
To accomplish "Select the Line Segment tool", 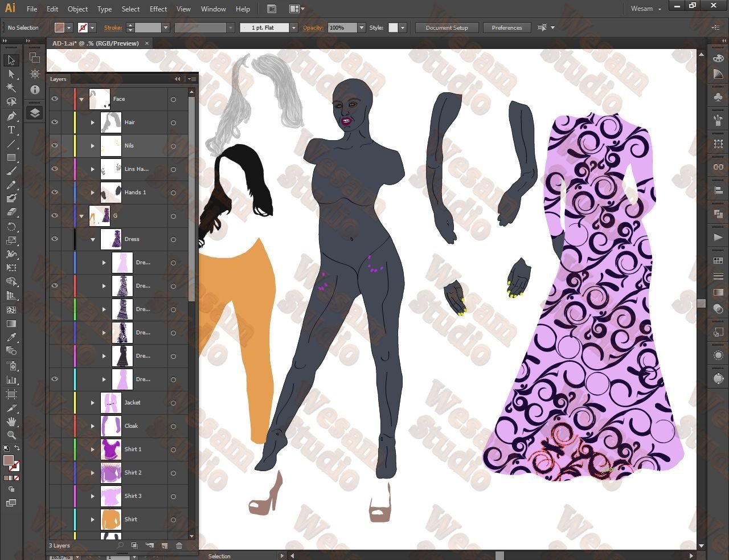I will [x=11, y=144].
